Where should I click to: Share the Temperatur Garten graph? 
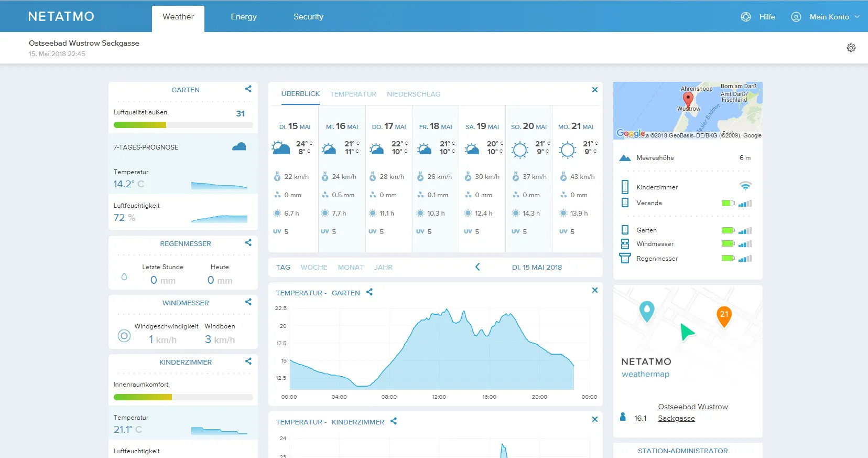click(370, 292)
